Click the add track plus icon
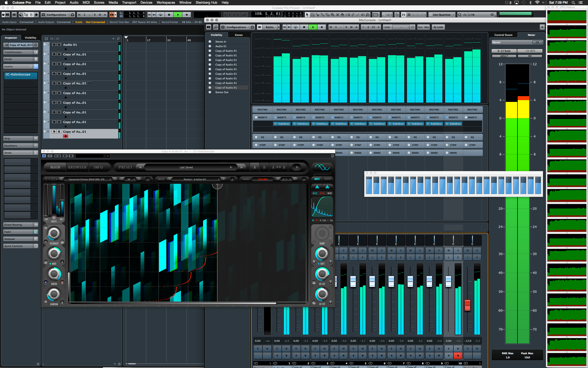 coord(113,38)
